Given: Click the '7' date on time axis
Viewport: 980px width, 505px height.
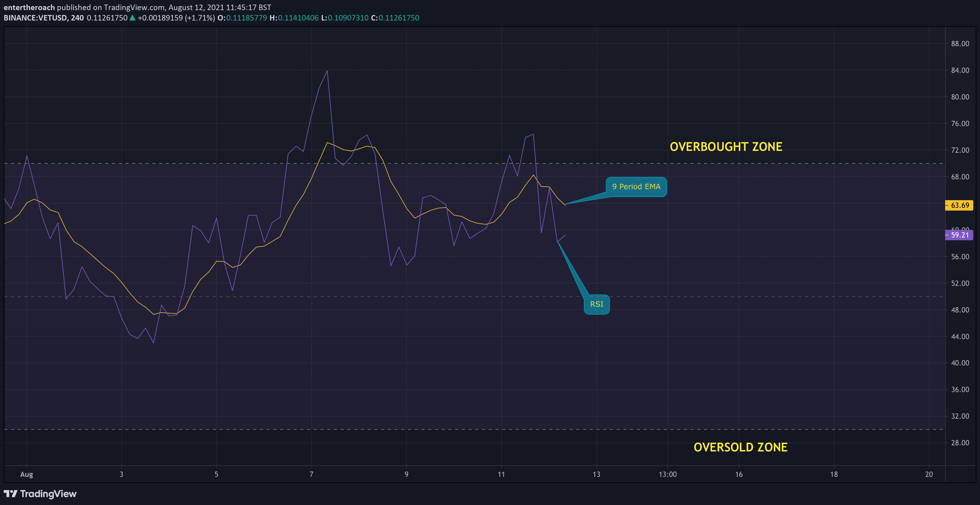Looking at the screenshot, I should coord(311,474).
